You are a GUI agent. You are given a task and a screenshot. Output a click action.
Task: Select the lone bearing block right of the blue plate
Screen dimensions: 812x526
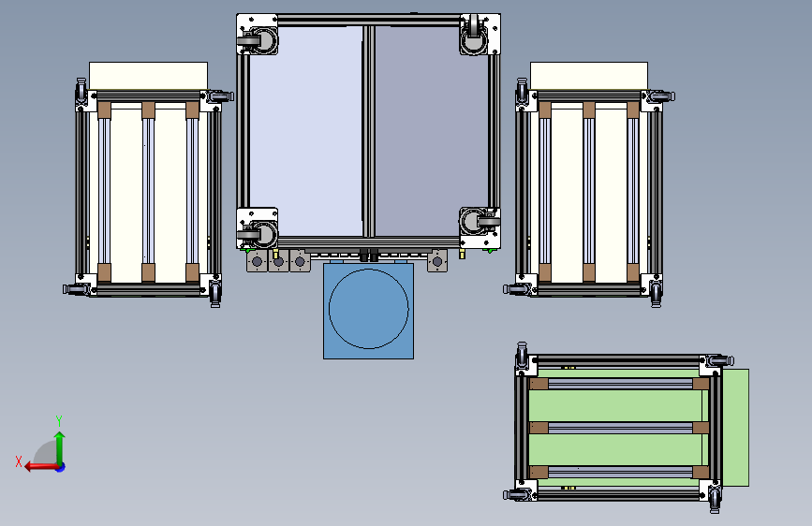(x=437, y=261)
